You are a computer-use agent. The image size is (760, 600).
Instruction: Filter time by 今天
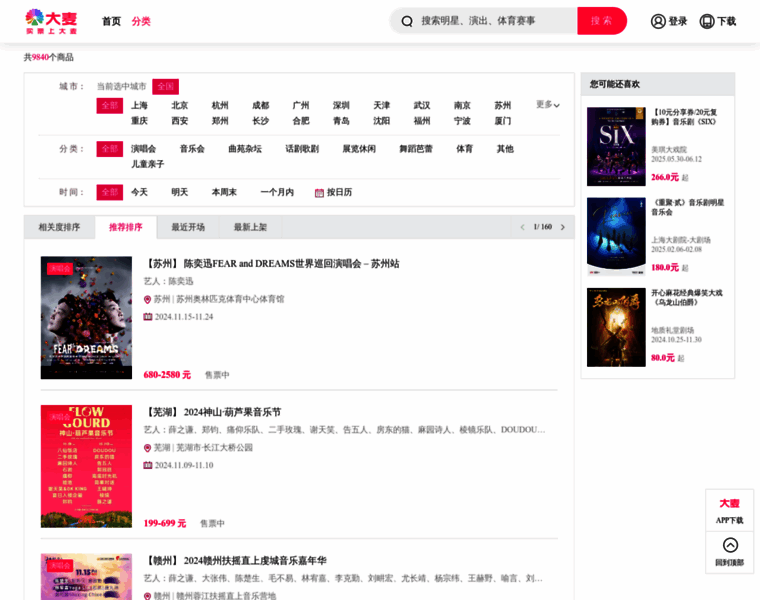click(139, 192)
